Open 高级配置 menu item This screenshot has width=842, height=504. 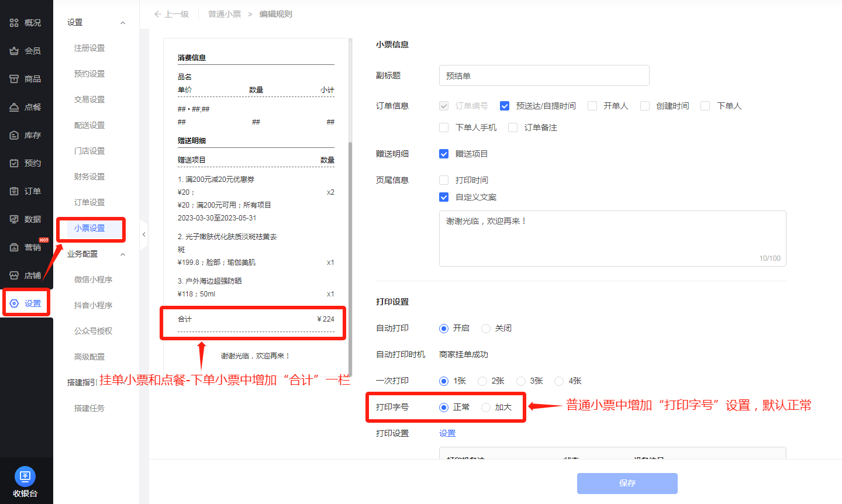[89, 357]
